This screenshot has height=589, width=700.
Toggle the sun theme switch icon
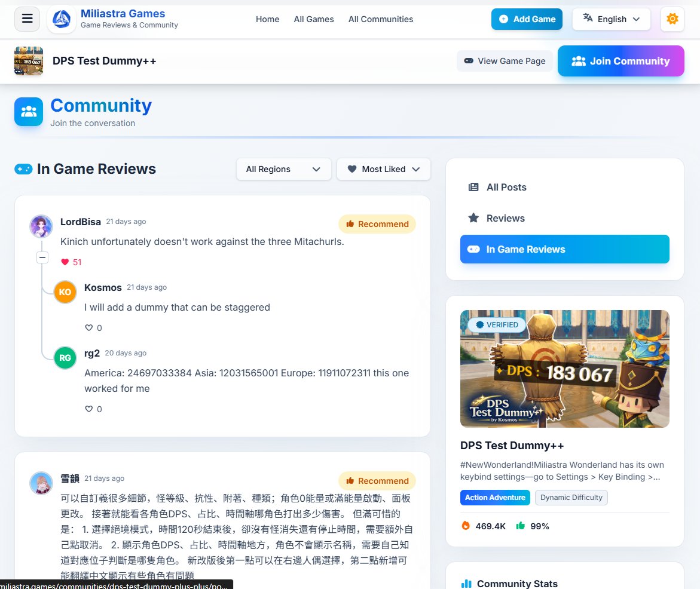tap(673, 19)
